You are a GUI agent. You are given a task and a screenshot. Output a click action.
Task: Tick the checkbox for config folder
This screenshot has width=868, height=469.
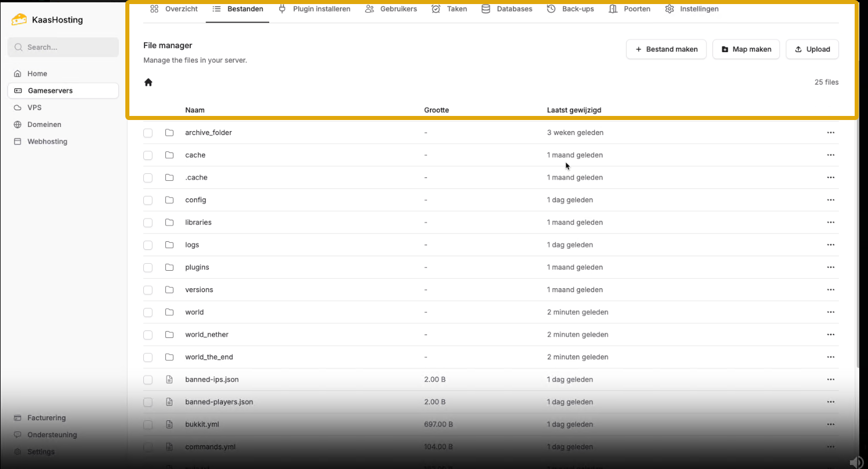coord(148,200)
